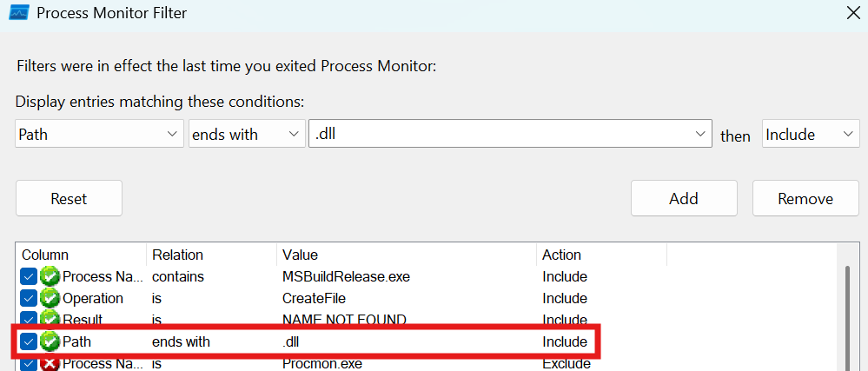Click the Add filter button

click(684, 198)
